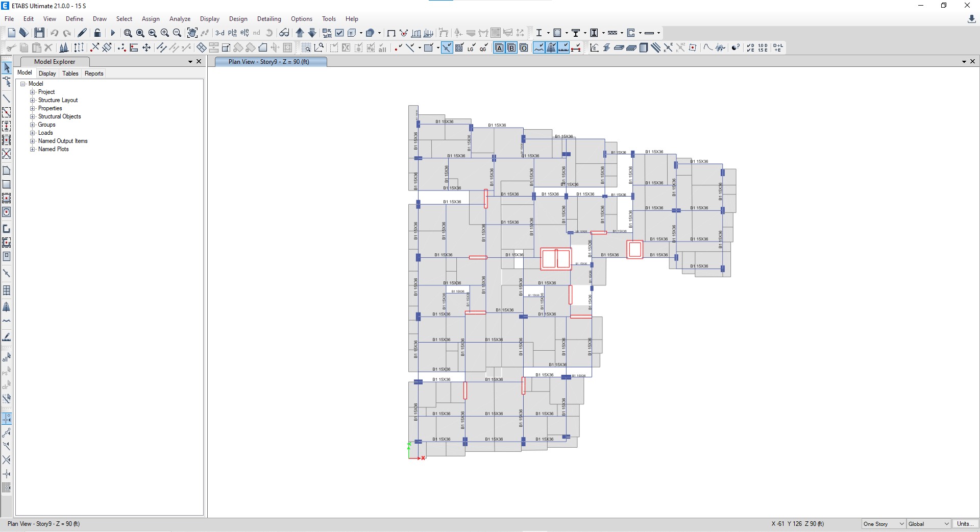The height and width of the screenshot is (532, 980).
Task: Toggle the 'O' snap option button
Action: point(524,48)
